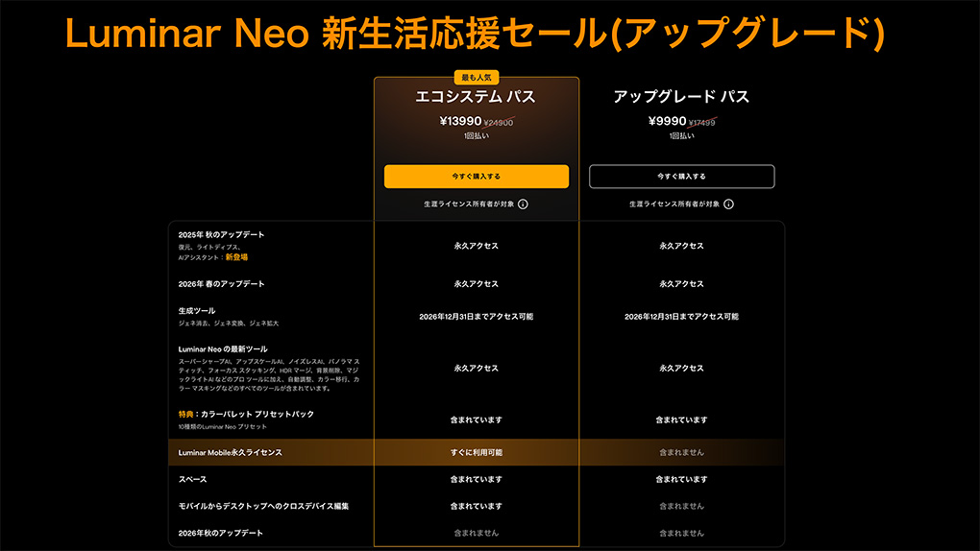The height and width of the screenshot is (551, 980).
Task: Click the すぐに利用可能 cell text
Action: coord(477,452)
